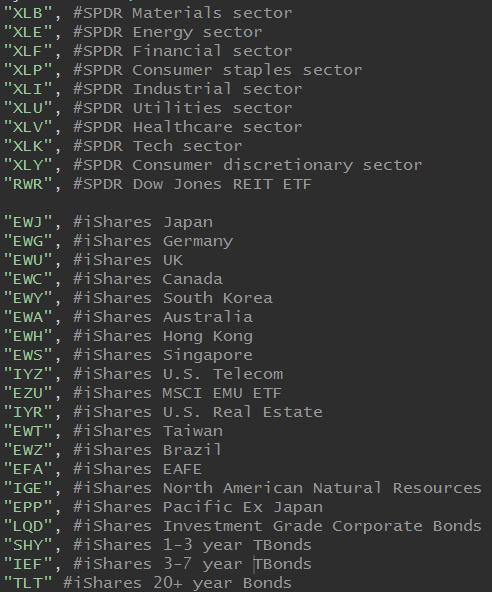Click SPDR Dow Jones REIT ETF comment
492x592 pixels.
point(193,184)
